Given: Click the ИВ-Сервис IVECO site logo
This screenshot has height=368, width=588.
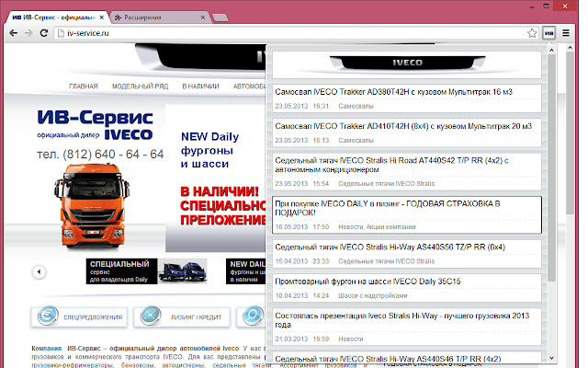Looking at the screenshot, I should [96, 125].
